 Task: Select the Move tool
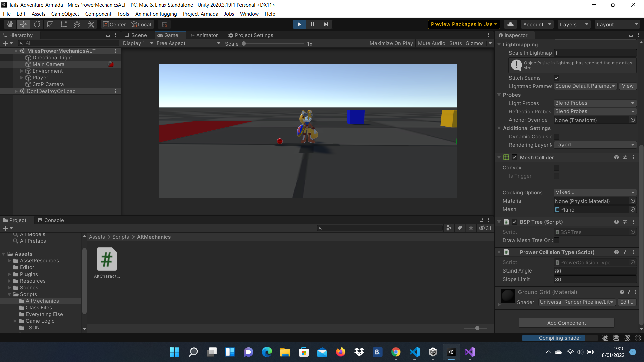(23, 24)
